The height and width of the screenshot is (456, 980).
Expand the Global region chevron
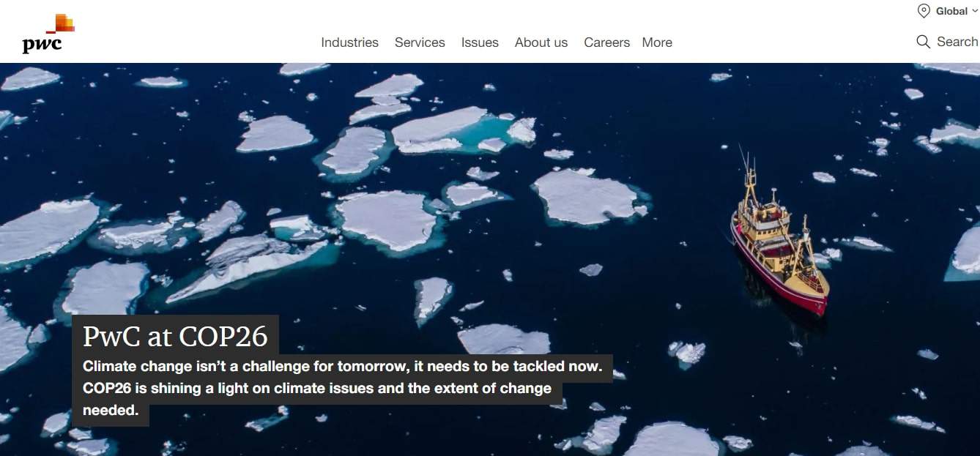pos(974,11)
